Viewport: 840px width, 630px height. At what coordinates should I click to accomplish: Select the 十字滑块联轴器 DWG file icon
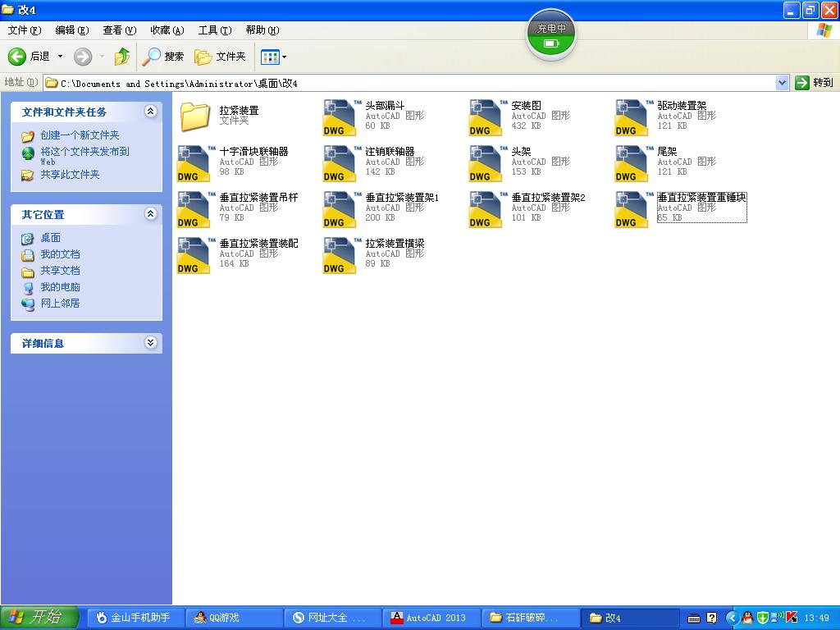(x=194, y=163)
